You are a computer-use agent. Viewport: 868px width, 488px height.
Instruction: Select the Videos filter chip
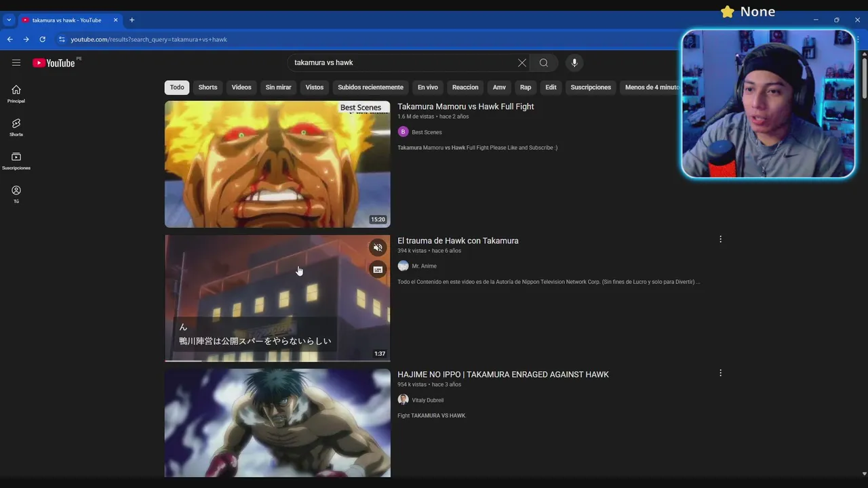(241, 87)
